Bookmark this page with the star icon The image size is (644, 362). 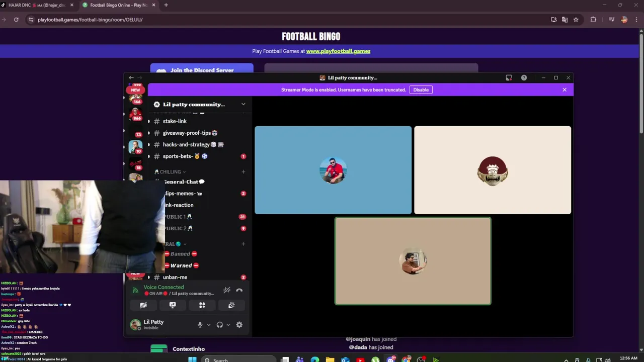[x=576, y=20]
